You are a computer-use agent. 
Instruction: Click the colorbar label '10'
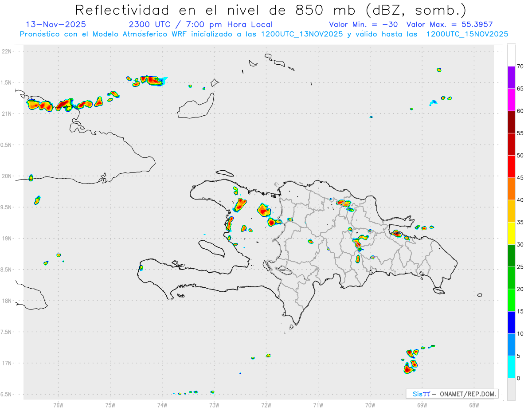[520, 333]
